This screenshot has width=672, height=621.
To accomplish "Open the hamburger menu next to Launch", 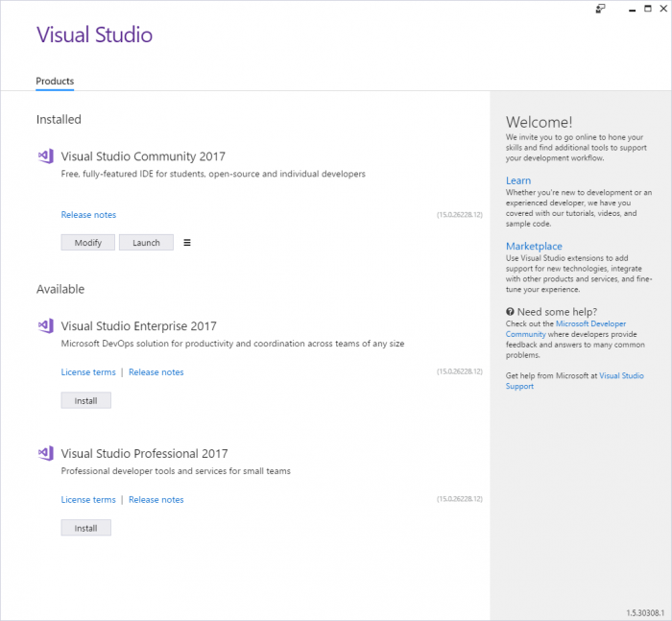I will pyautogui.click(x=187, y=243).
